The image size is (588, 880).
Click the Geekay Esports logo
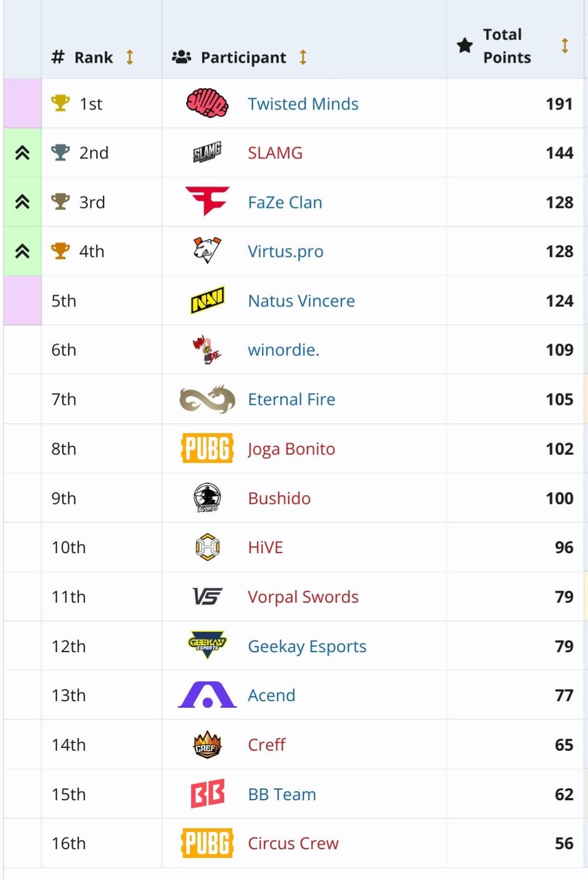pos(207,645)
